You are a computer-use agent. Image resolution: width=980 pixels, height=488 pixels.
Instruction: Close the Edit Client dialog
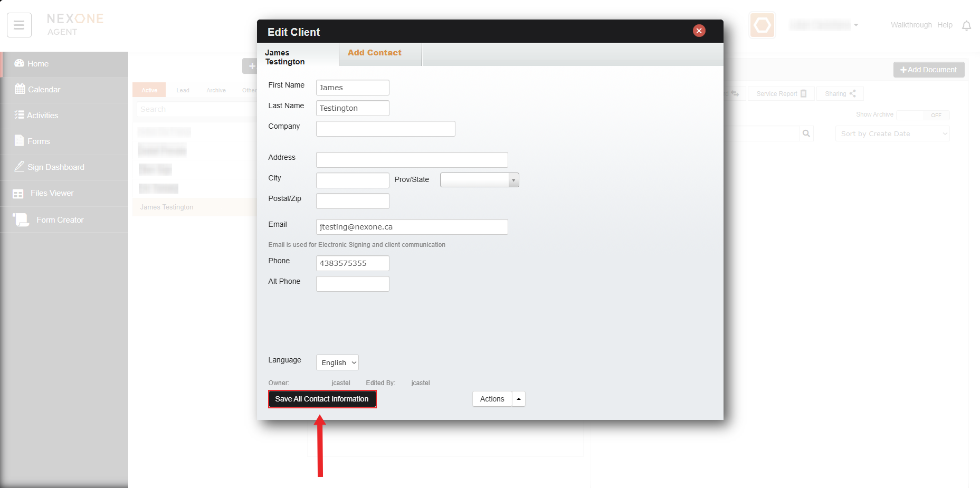point(699,31)
